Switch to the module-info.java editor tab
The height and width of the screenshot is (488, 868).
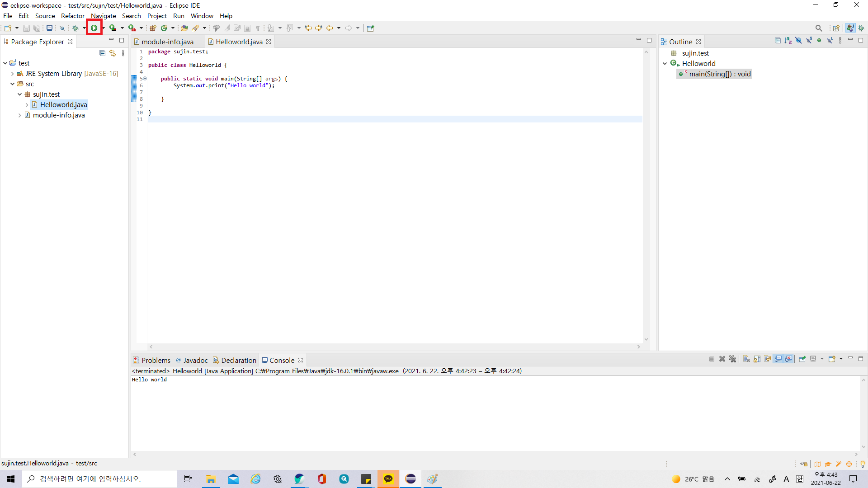pos(167,42)
